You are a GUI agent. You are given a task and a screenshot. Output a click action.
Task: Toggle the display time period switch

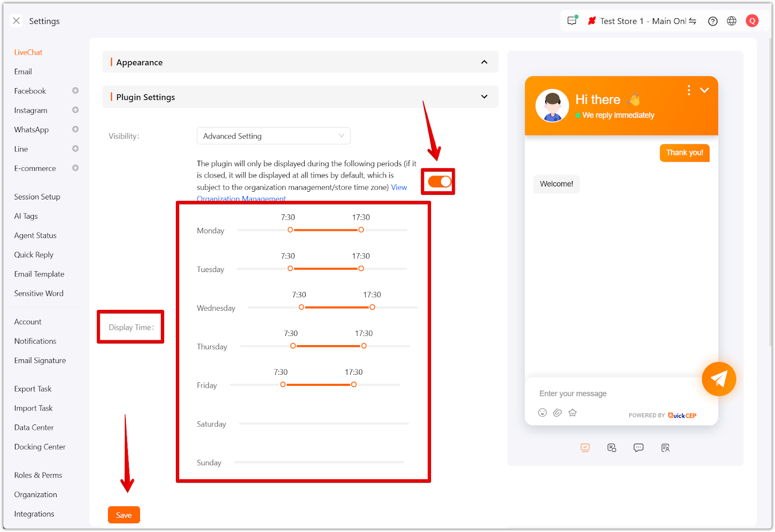[439, 182]
